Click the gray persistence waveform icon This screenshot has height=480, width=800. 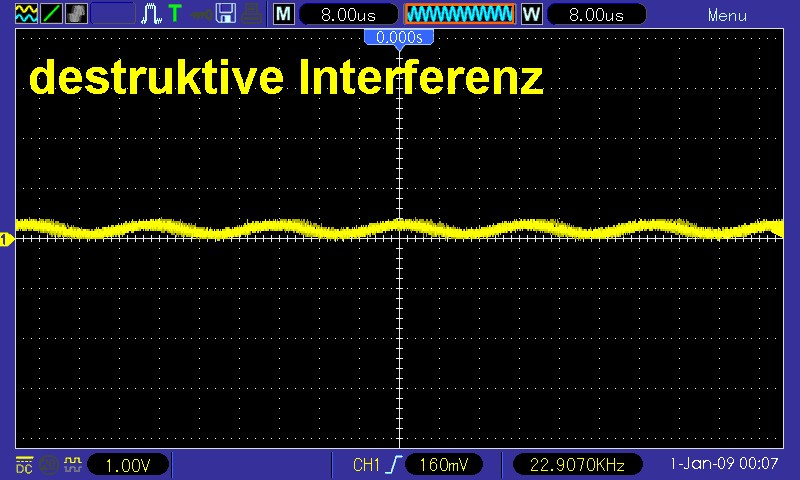tap(76, 14)
